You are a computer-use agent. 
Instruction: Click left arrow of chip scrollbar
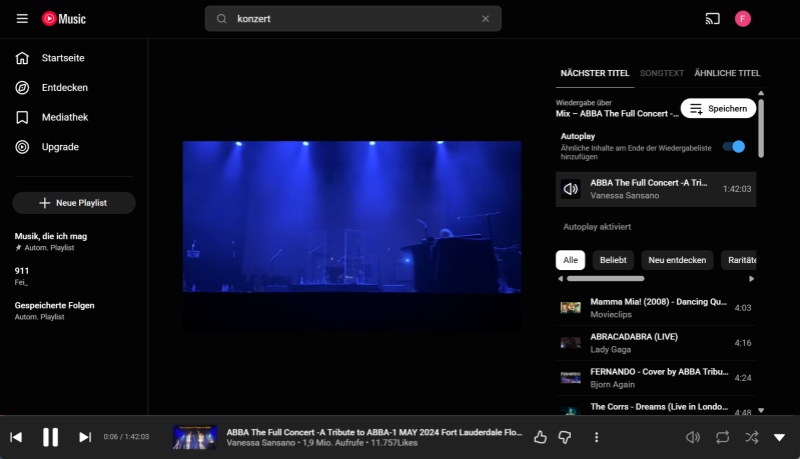click(x=560, y=279)
